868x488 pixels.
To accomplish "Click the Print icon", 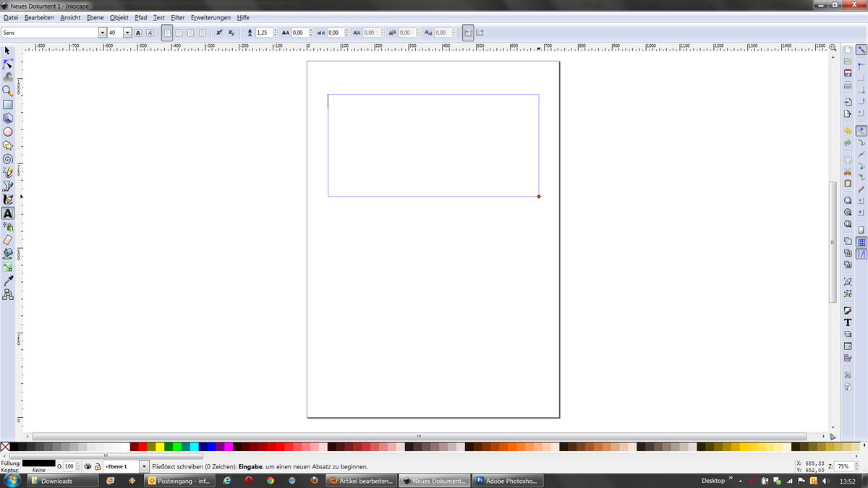I will click(x=848, y=85).
